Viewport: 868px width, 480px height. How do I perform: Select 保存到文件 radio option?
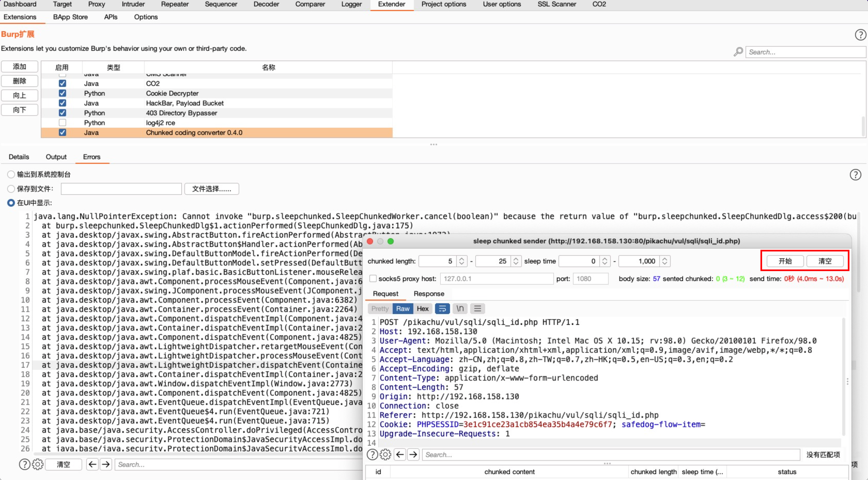click(11, 188)
